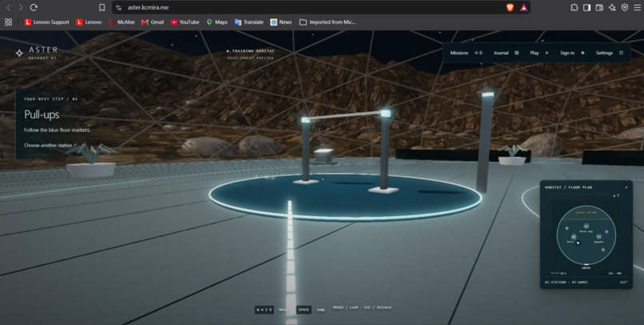This screenshot has width=644, height=325.
Task: Open the Gmail bookmark
Action: [153, 22]
